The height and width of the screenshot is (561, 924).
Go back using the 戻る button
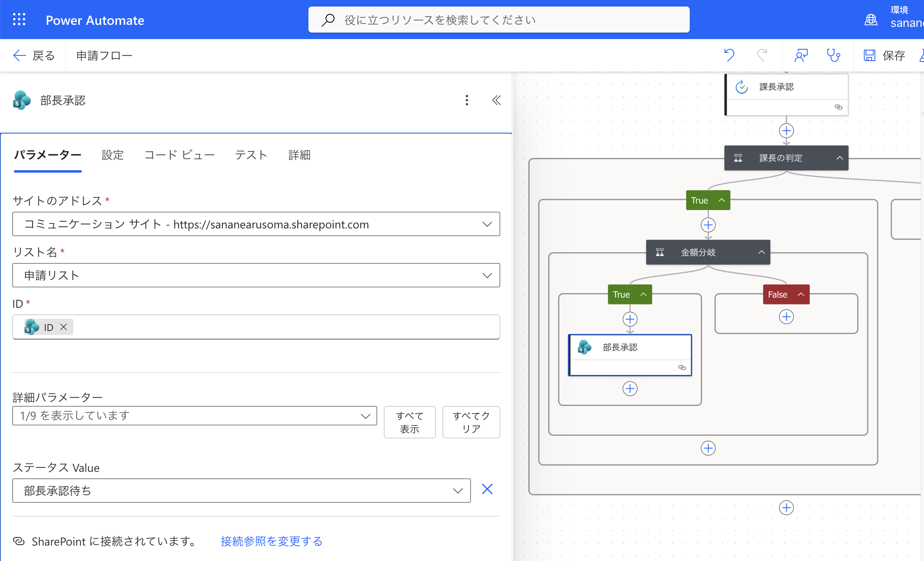pyautogui.click(x=33, y=55)
